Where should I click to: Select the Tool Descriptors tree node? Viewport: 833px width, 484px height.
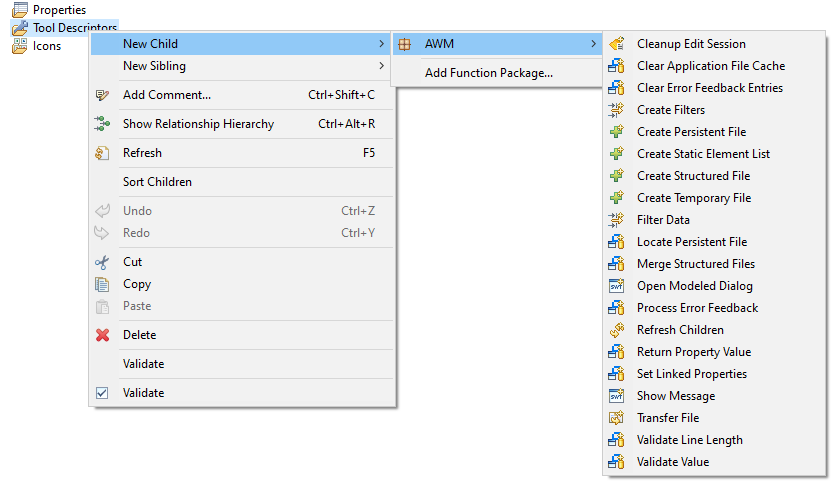(x=74, y=27)
